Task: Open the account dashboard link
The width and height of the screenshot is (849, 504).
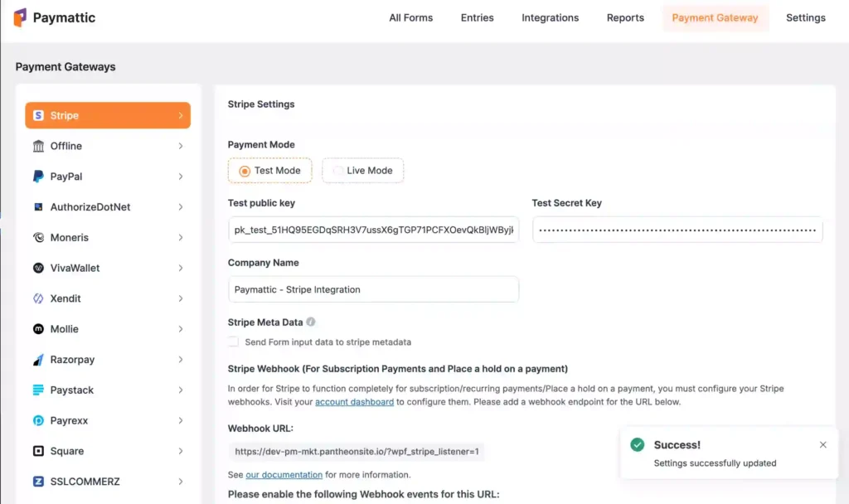Action: tap(355, 402)
